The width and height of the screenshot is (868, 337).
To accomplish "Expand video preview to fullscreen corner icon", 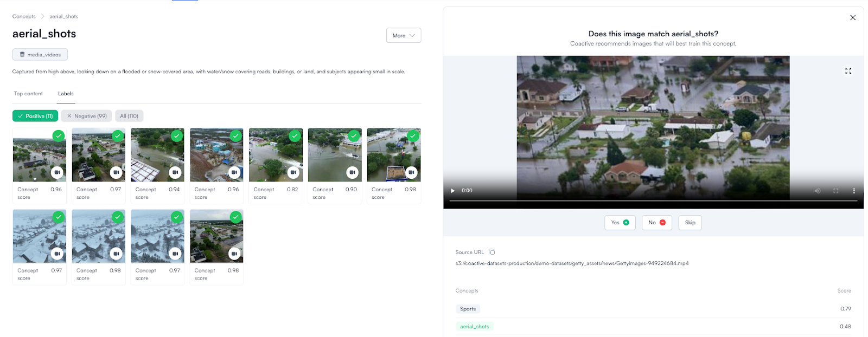I will [x=848, y=71].
